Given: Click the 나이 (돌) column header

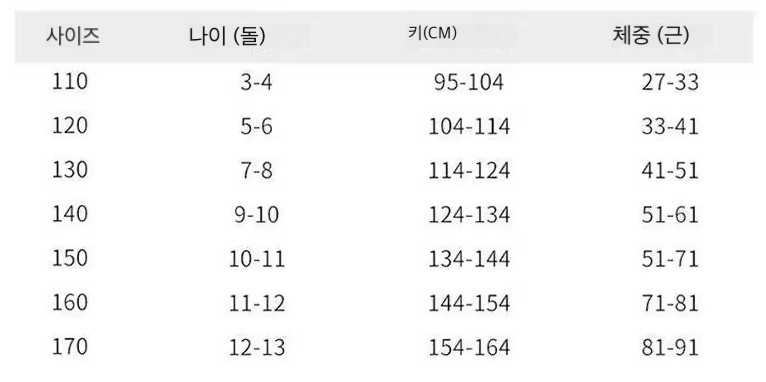Looking at the screenshot, I should 227,37.
